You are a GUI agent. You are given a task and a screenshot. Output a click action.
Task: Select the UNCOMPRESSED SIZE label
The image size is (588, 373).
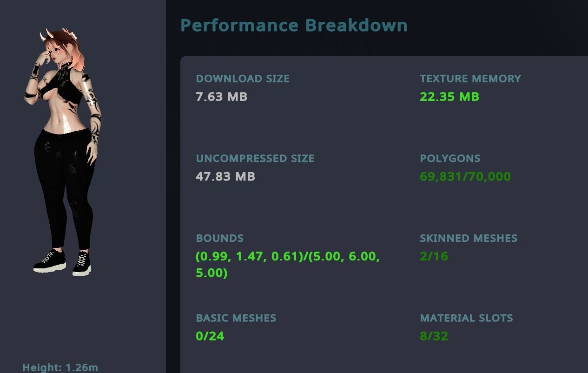pos(255,159)
